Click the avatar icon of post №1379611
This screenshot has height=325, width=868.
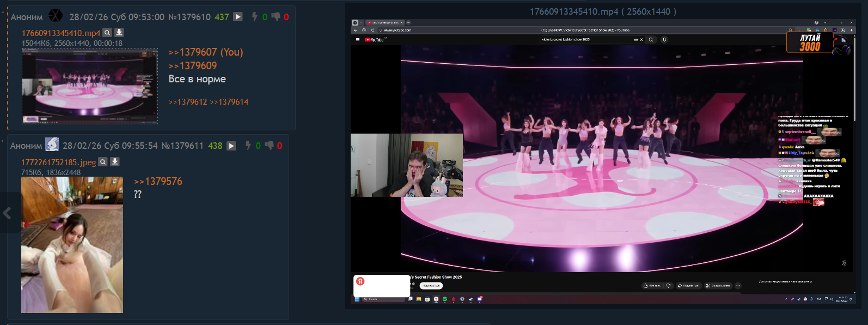(52, 145)
